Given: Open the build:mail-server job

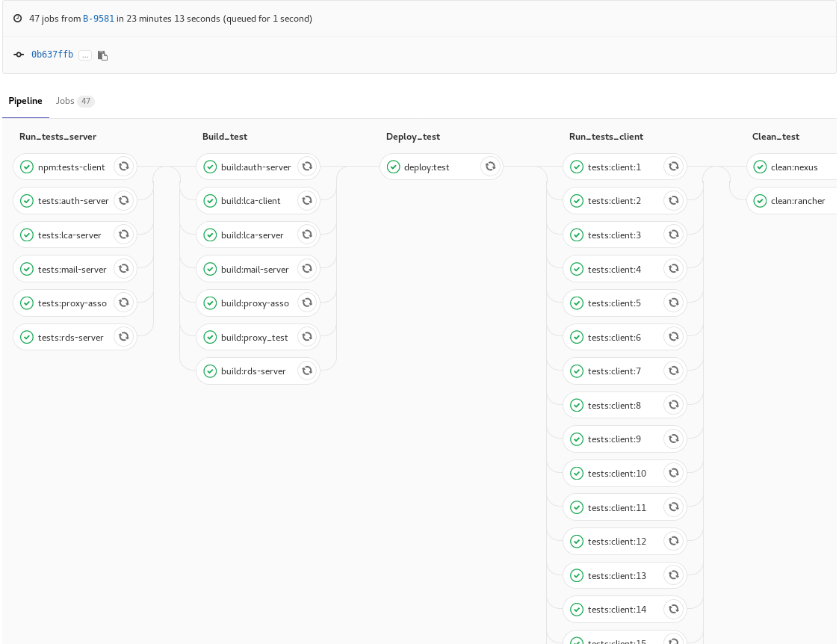Looking at the screenshot, I should tap(254, 269).
